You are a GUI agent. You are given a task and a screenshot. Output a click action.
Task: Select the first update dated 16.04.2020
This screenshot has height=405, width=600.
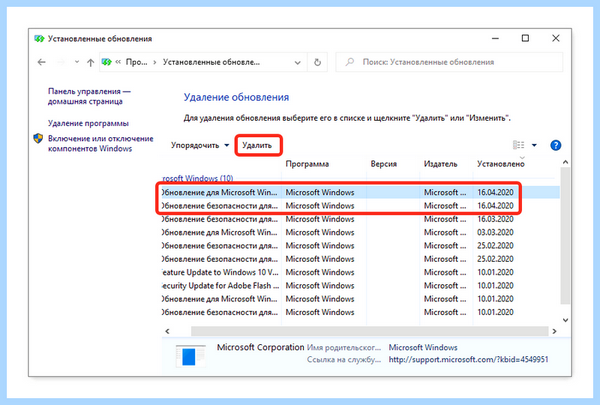[x=360, y=192]
